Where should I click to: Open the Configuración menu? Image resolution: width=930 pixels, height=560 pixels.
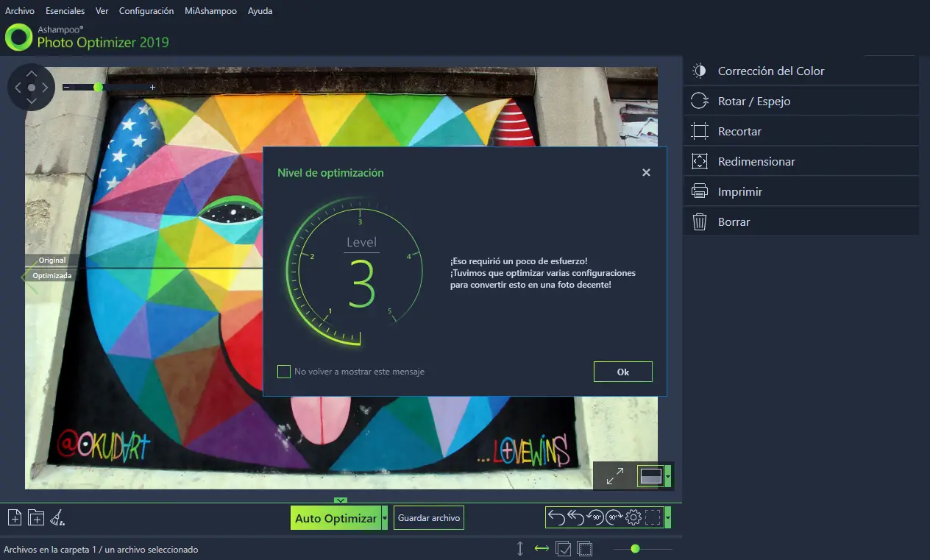[146, 11]
